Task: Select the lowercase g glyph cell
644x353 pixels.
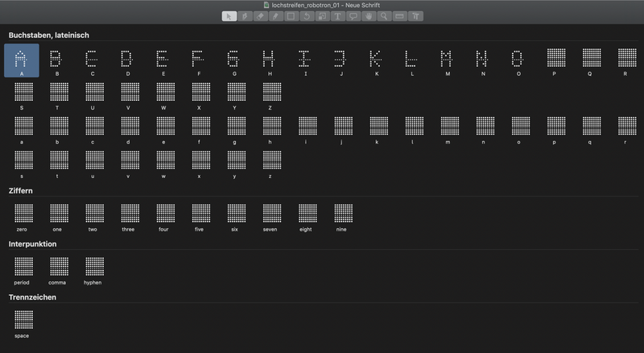Action: click(234, 127)
